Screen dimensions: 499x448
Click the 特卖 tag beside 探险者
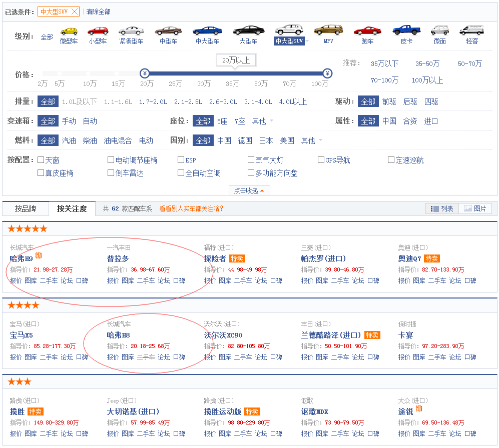pyautogui.click(x=237, y=258)
